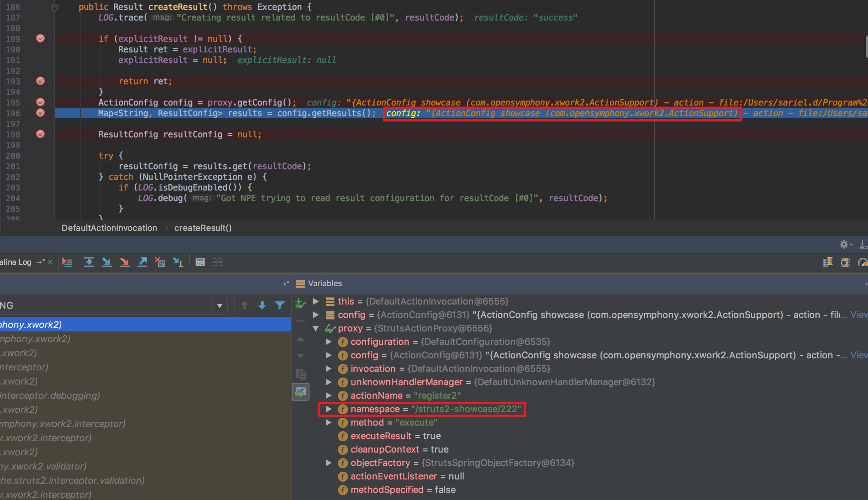
Task: Click the Show Execution Point icon
Action: 67,262
